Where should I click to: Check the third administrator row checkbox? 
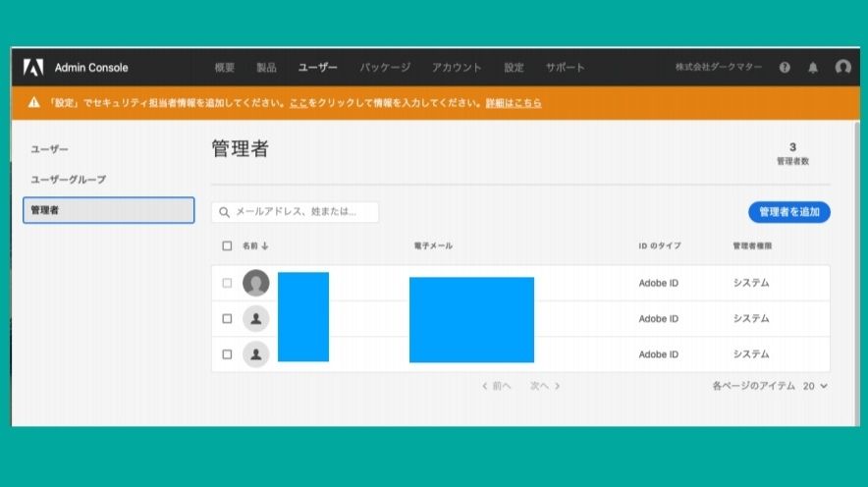click(227, 354)
